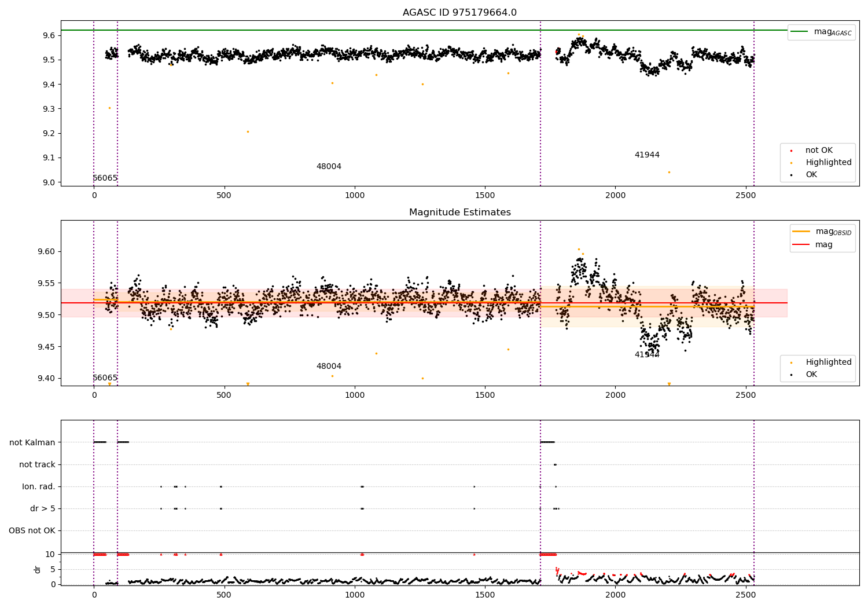
Task: Click the 'Magnitude Estimates' subplot title
Action: click(x=459, y=213)
